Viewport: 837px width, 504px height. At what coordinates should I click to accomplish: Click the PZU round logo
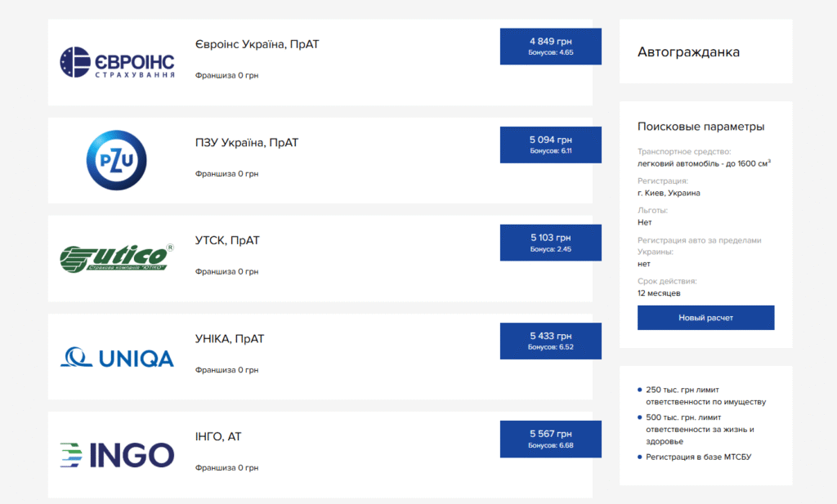tap(116, 160)
